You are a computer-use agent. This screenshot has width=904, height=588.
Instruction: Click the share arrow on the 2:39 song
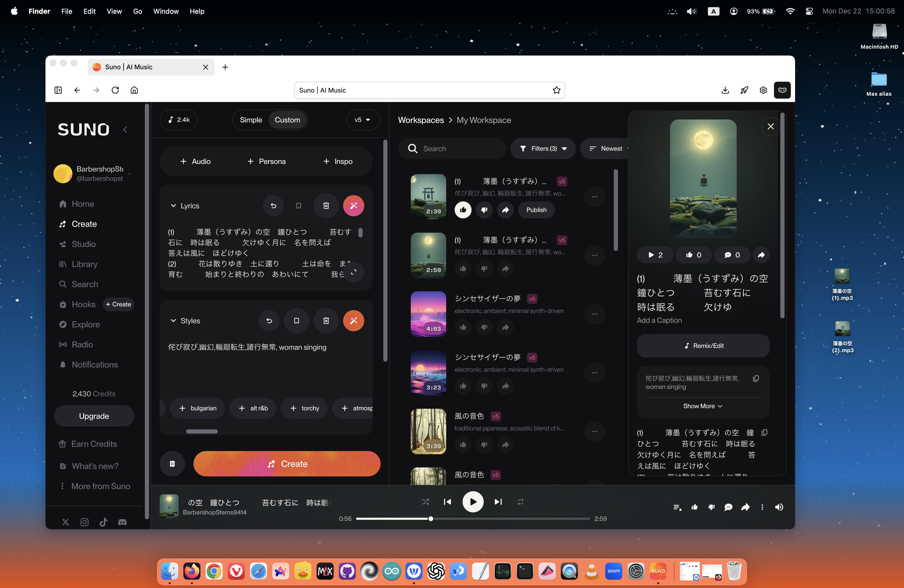[505, 210]
